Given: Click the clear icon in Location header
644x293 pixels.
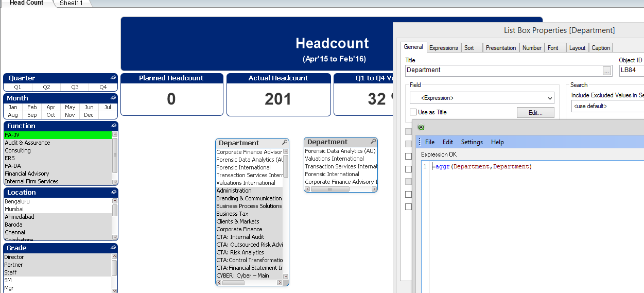Looking at the screenshot, I should [x=114, y=192].
